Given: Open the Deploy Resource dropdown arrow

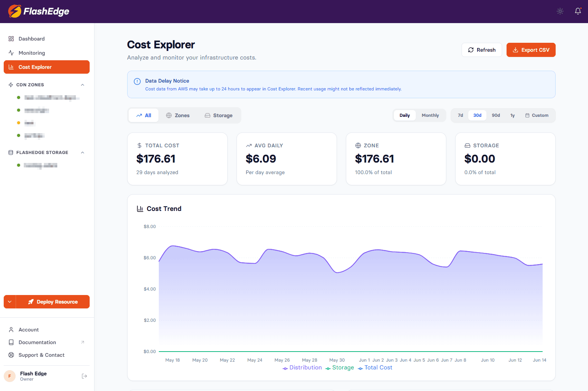Looking at the screenshot, I should click(10, 302).
